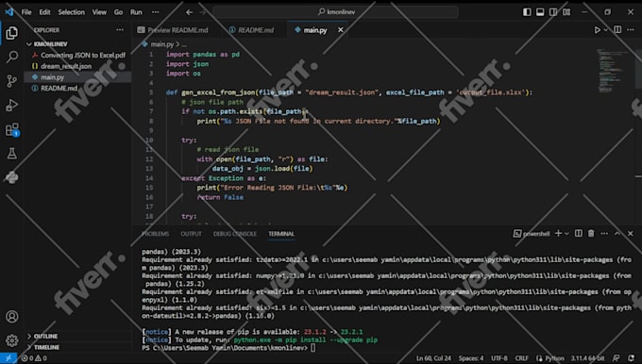Switch to the DEBUG CONSOLE tab
Image resolution: width=642 pixels, height=364 pixels.
click(x=235, y=234)
